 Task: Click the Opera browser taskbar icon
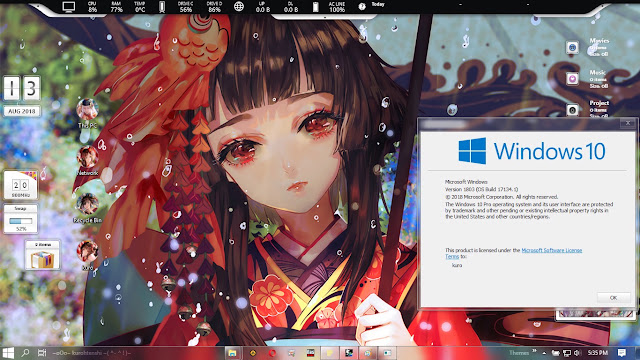272,353
